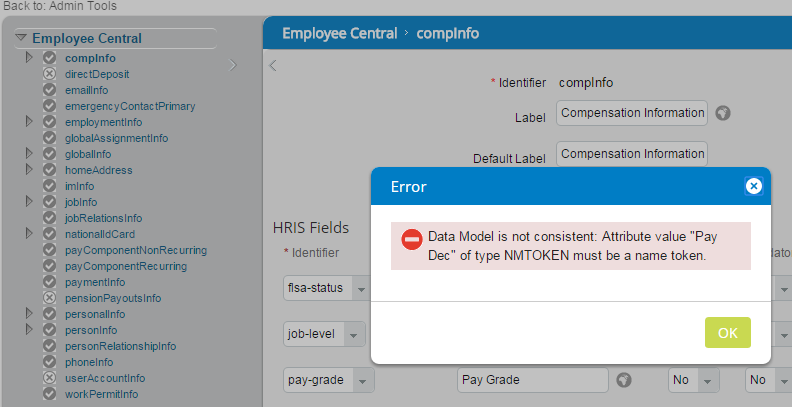The image size is (792, 407).
Task: Expand the nationalIdCard tree node
Action: [x=29, y=234]
